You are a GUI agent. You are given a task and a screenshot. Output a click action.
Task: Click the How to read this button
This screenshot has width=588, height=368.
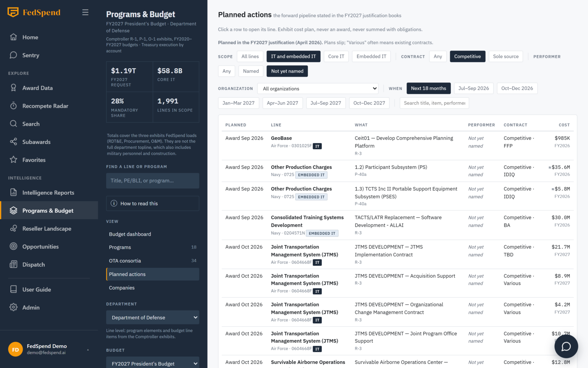click(x=153, y=204)
